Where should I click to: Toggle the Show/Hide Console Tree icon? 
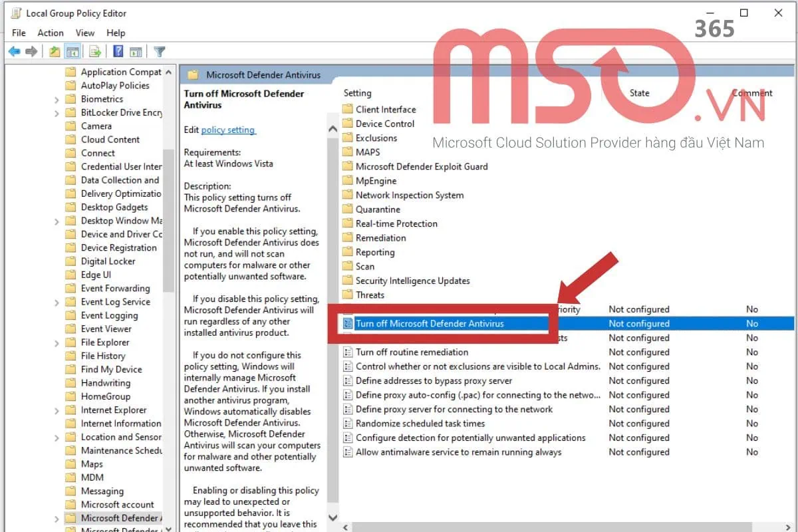(72, 51)
